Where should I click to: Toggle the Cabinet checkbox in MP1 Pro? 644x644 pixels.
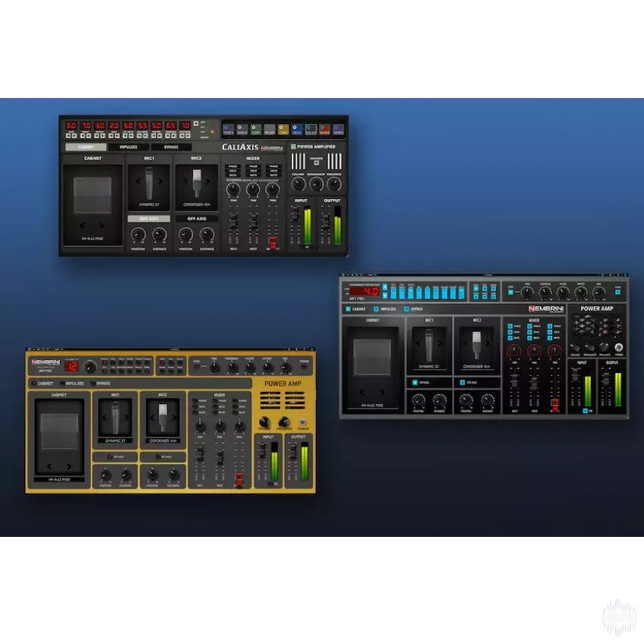(x=348, y=309)
